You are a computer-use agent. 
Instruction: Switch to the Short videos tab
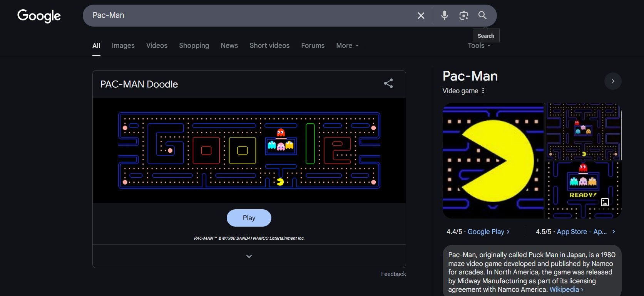click(269, 45)
